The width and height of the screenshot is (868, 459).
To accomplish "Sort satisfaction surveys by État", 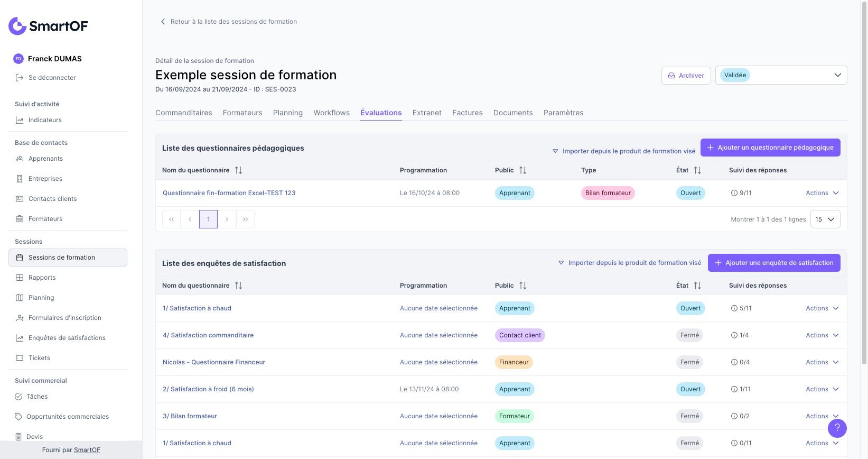I will click(697, 286).
